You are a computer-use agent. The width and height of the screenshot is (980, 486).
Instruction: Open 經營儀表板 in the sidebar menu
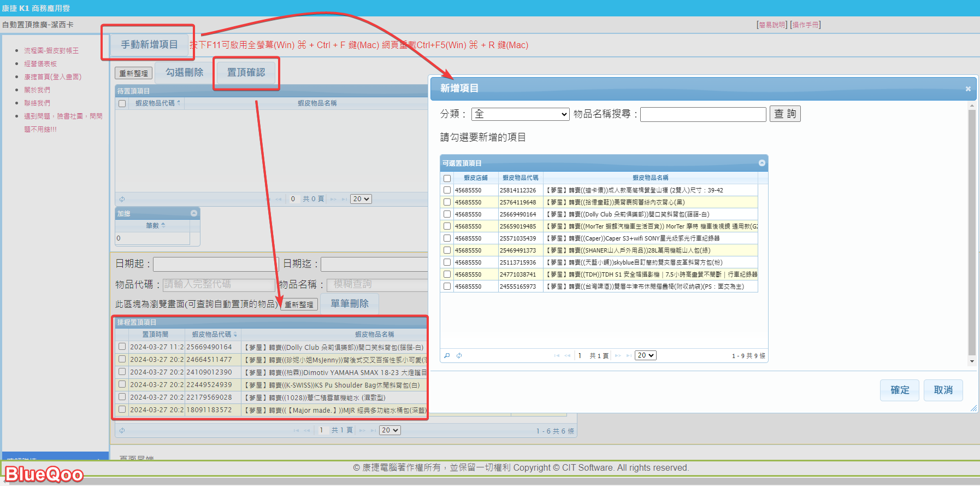[x=40, y=64]
